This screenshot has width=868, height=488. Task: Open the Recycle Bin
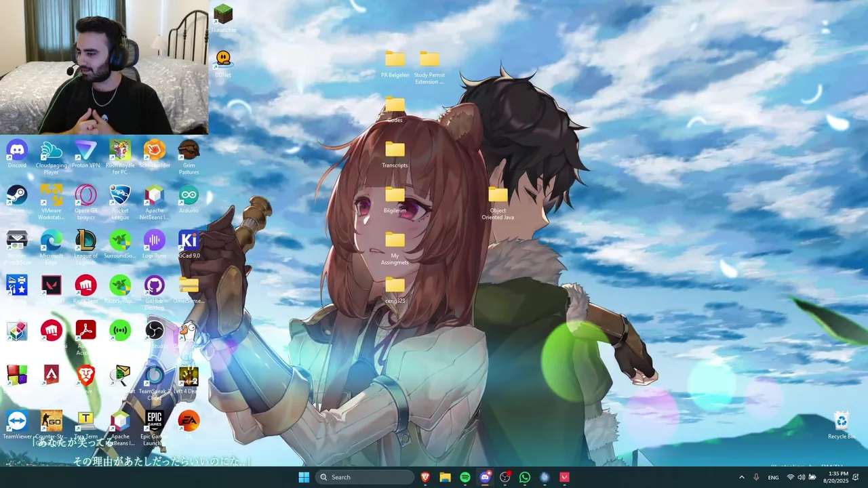[842, 426]
